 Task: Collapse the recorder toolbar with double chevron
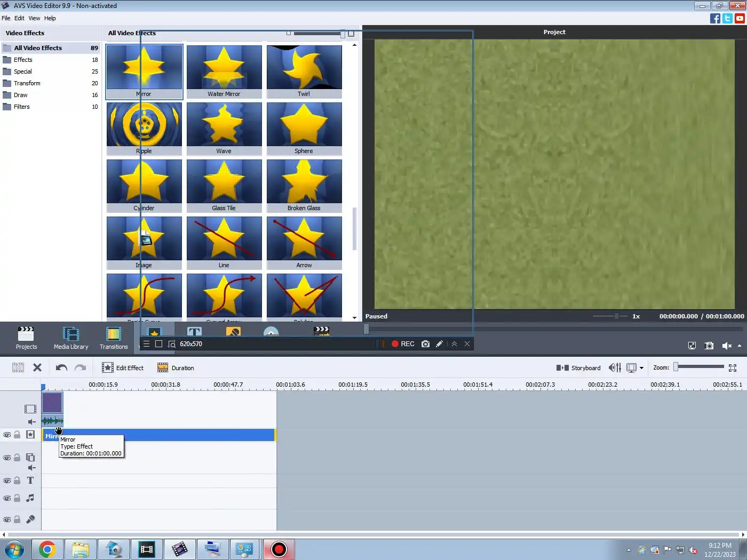coord(454,344)
